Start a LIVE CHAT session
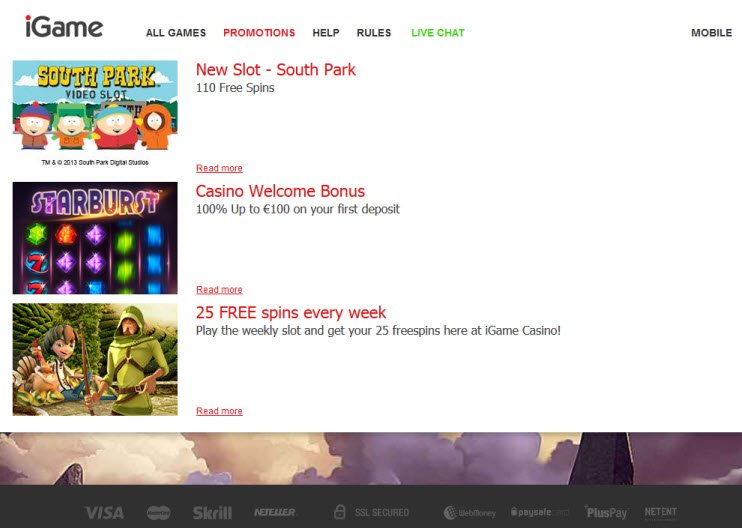Viewport: 742px width, 528px height. tap(438, 33)
